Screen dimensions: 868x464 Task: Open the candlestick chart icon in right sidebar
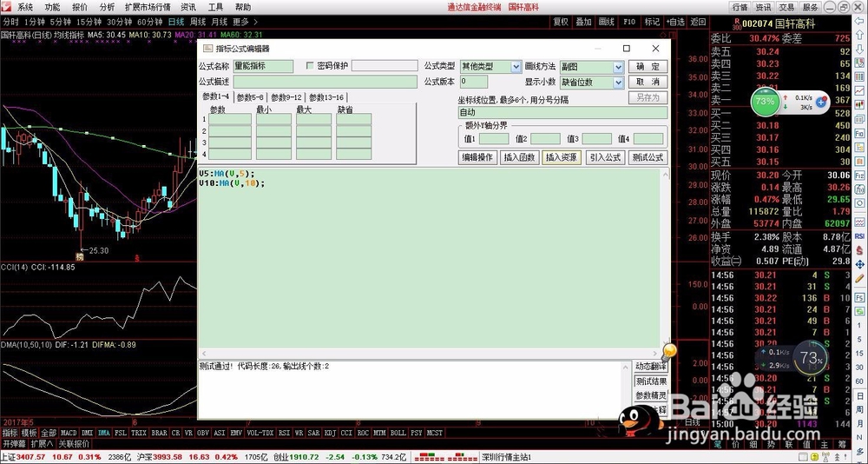(x=859, y=103)
